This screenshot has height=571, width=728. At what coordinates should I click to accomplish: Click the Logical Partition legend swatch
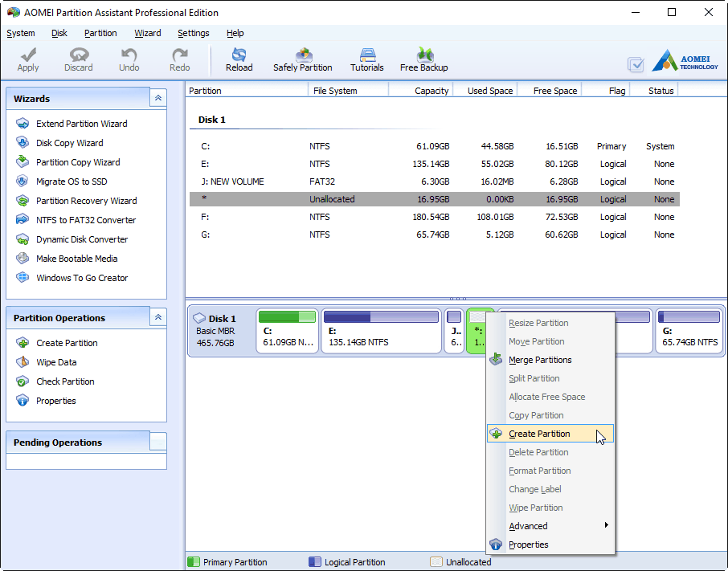point(315,561)
